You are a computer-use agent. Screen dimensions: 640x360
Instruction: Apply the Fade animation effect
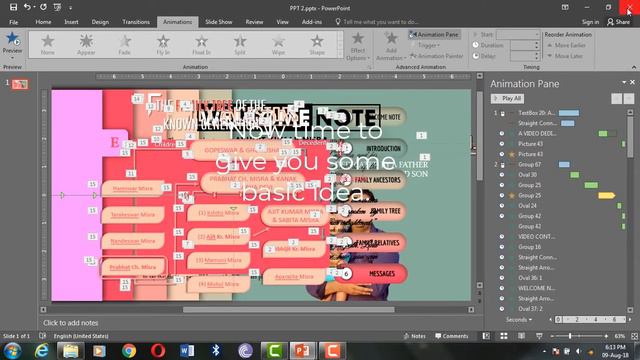[x=124, y=44]
